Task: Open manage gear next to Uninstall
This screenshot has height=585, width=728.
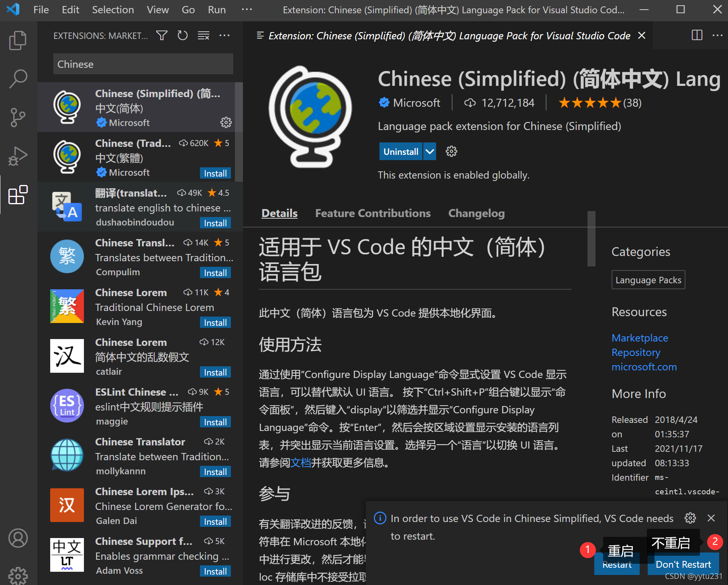Action: (451, 151)
